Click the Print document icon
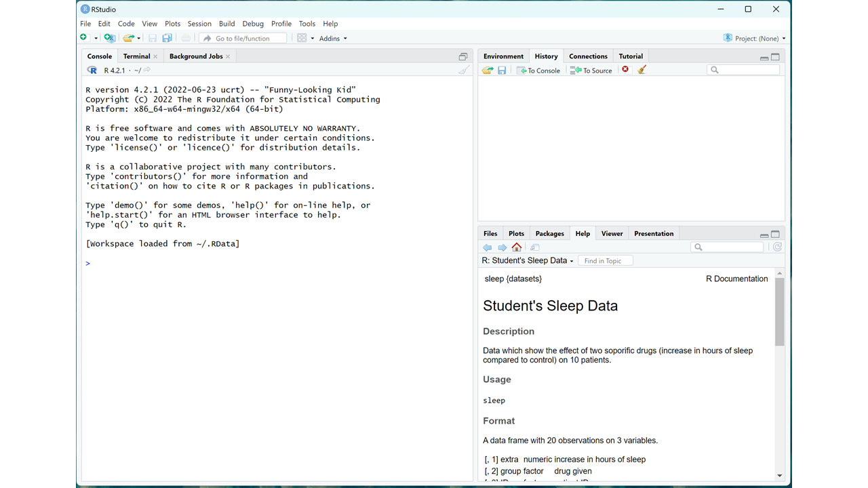Screen dimensions: 868x488 pyautogui.click(x=186, y=38)
